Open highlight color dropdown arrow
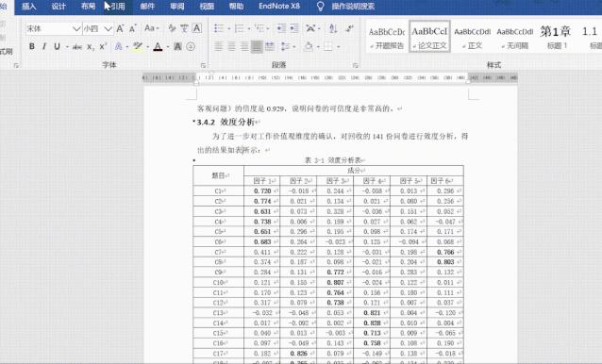The height and width of the screenshot is (364, 602). click(x=147, y=47)
